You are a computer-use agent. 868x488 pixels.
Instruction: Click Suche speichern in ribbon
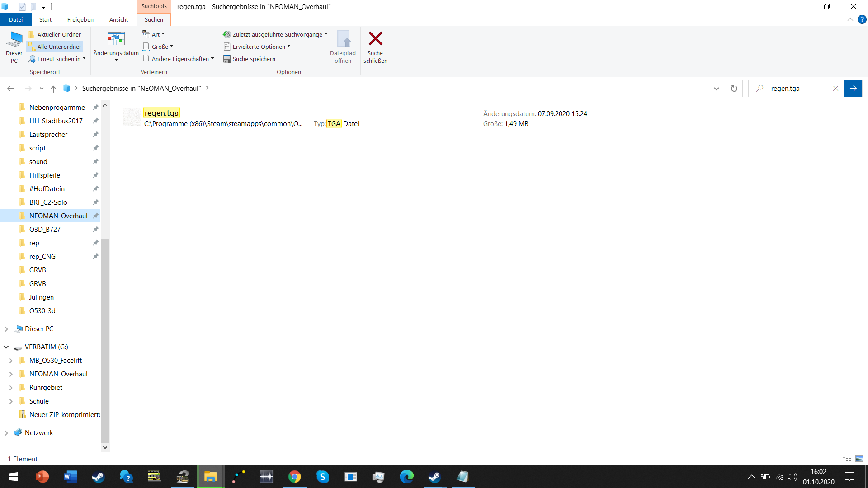point(249,59)
